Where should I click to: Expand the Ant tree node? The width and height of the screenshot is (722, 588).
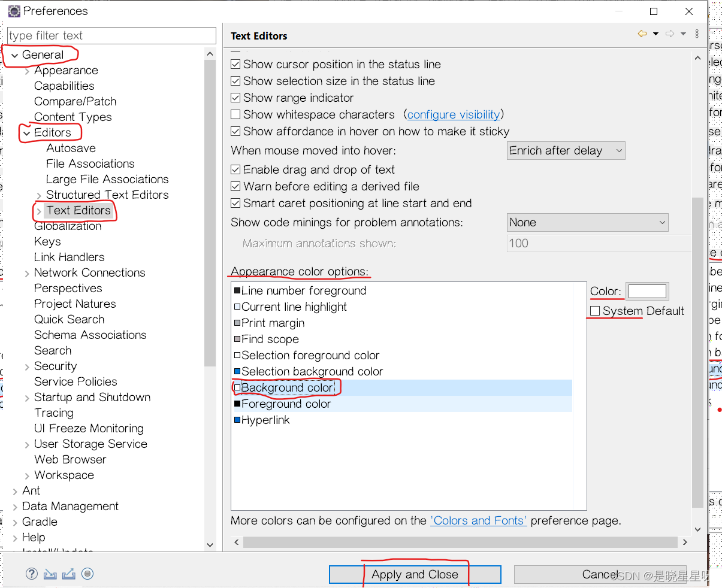[15, 491]
